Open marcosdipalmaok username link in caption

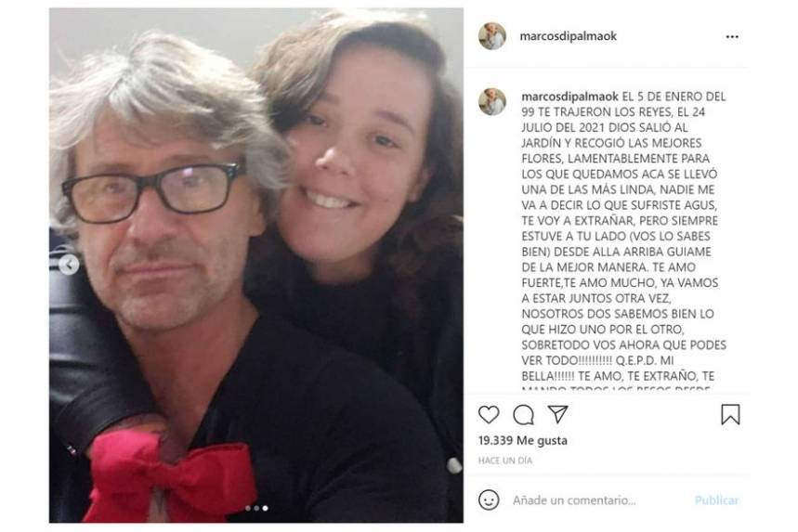click(x=569, y=97)
